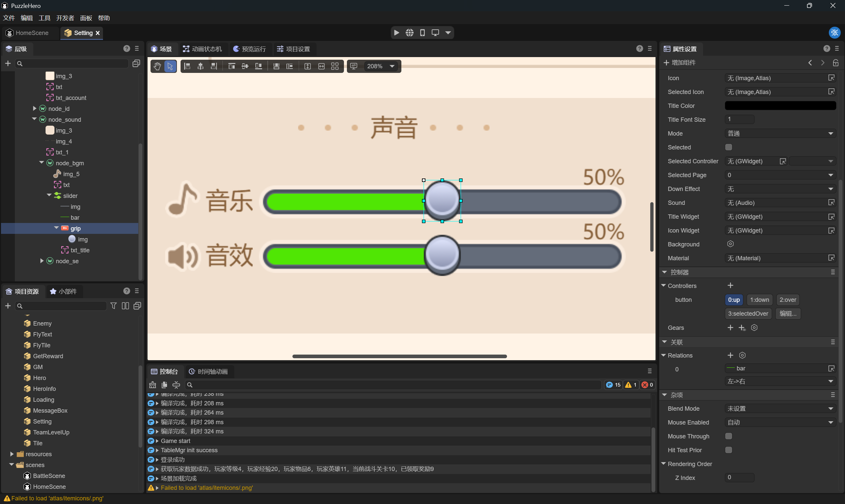Open the 开发者 menu
The width and height of the screenshot is (845, 504).
65,18
